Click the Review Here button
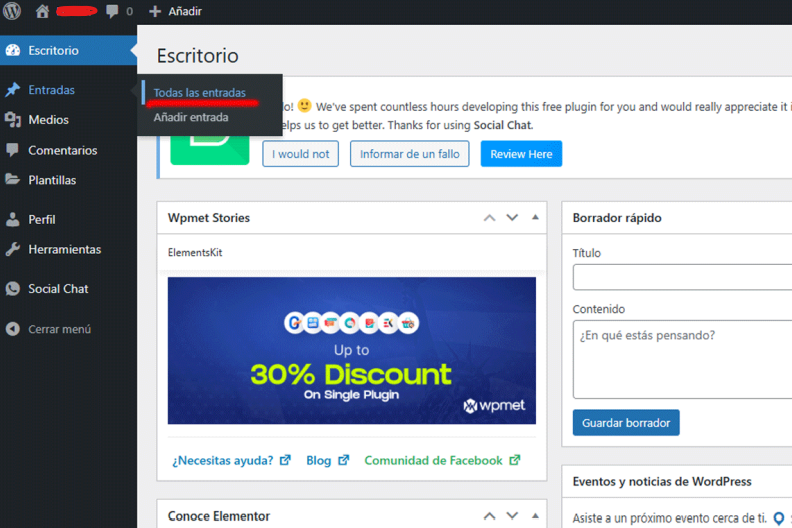Viewport: 792px width, 528px height. pyautogui.click(x=521, y=154)
